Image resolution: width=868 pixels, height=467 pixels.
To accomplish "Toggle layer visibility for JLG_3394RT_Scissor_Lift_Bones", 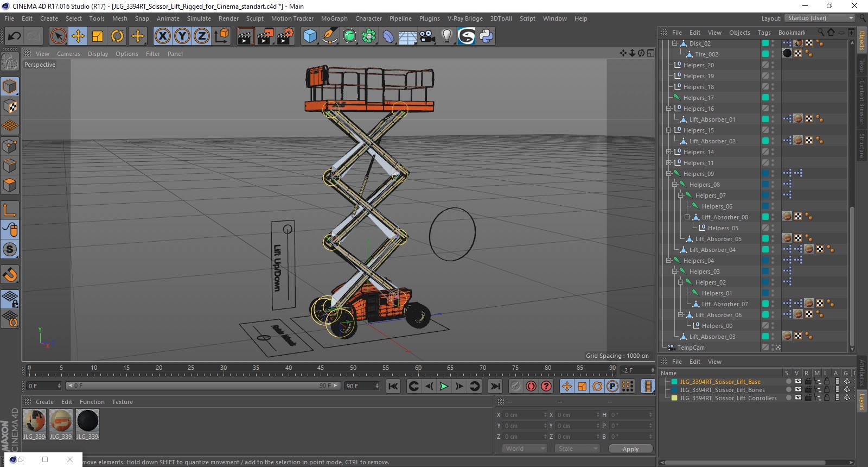I will click(798, 390).
